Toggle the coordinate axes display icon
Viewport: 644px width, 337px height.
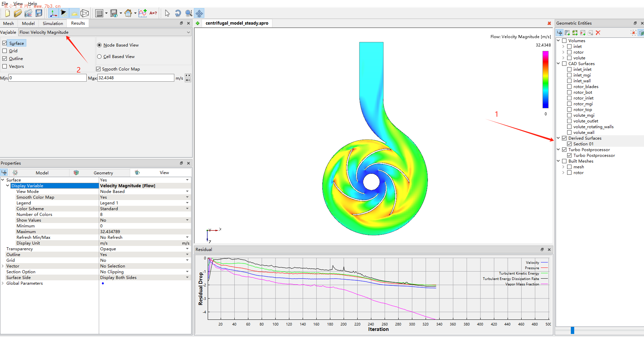click(x=53, y=13)
